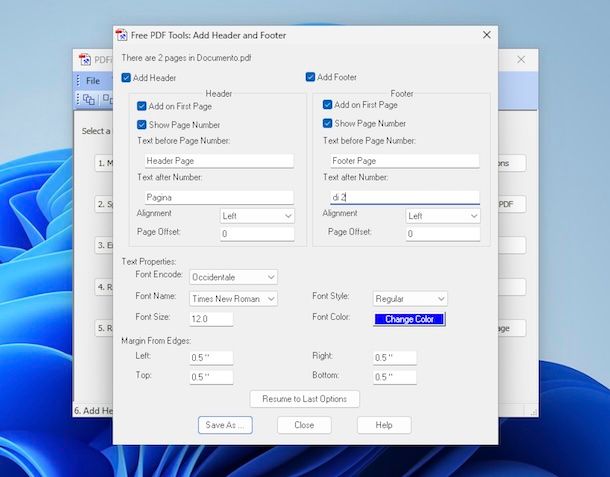The width and height of the screenshot is (610, 477).
Task: Open the Font Name Times New Roman dropdown
Action: click(233, 299)
